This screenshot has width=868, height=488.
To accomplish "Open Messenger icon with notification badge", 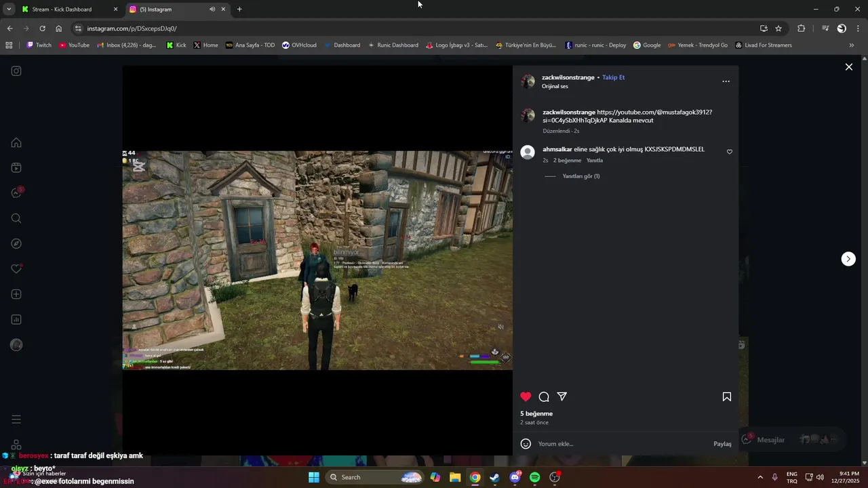I will pyautogui.click(x=16, y=193).
